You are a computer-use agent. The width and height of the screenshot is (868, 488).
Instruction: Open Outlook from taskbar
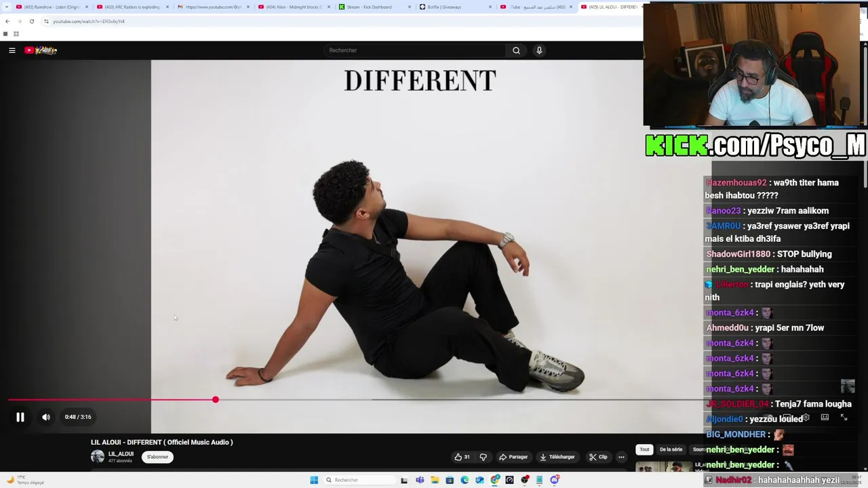[479, 480]
